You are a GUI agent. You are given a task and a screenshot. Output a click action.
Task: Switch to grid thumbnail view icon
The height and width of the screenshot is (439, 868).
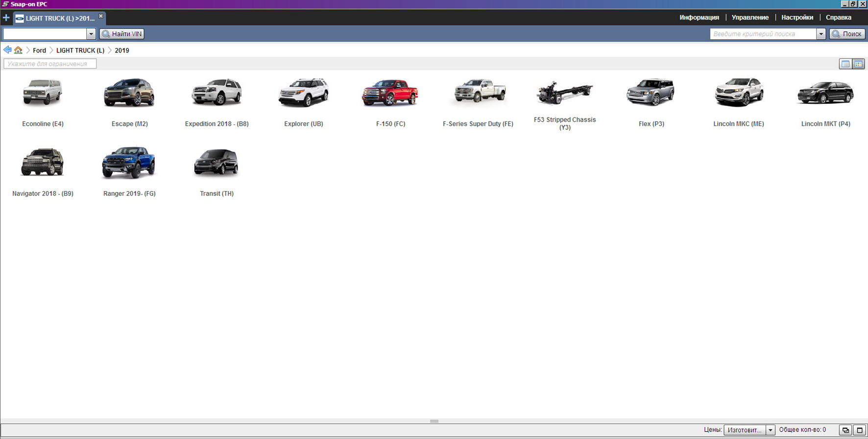point(858,64)
